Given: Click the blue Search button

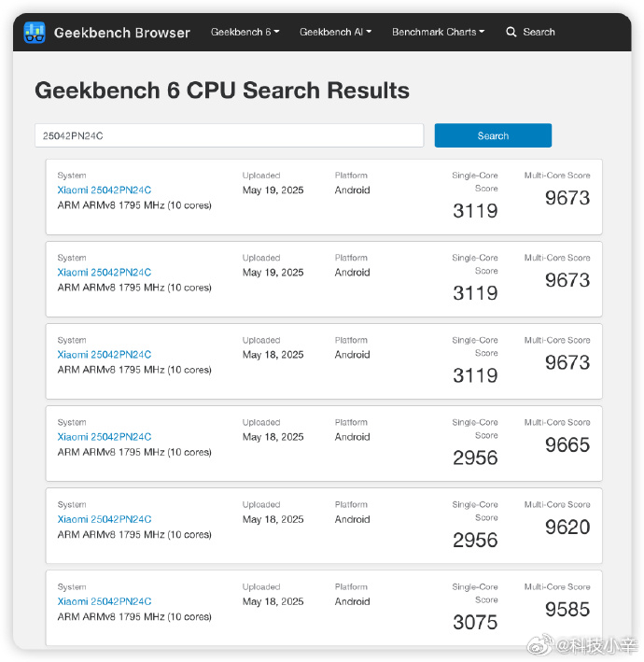Looking at the screenshot, I should tap(493, 135).
